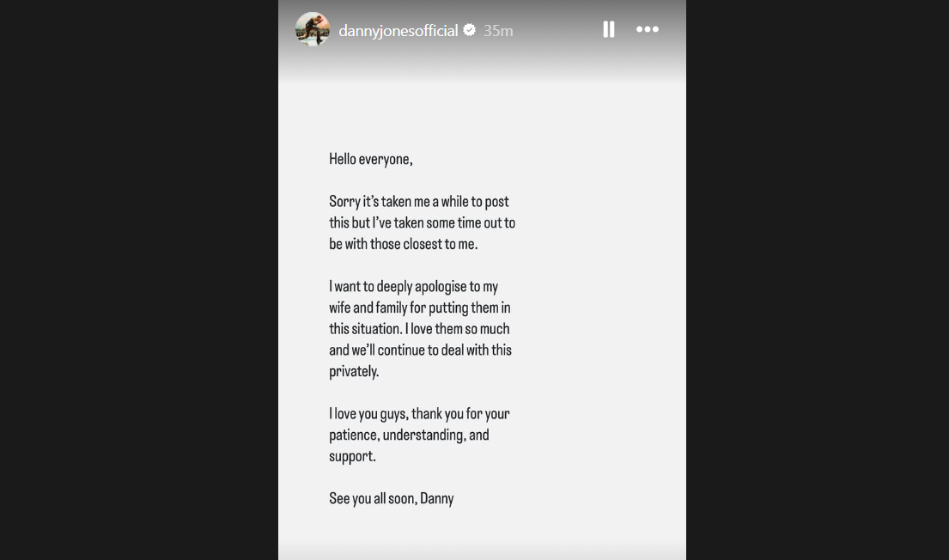Click the line starting "I love you guys"
949x560 pixels.
[x=419, y=414]
